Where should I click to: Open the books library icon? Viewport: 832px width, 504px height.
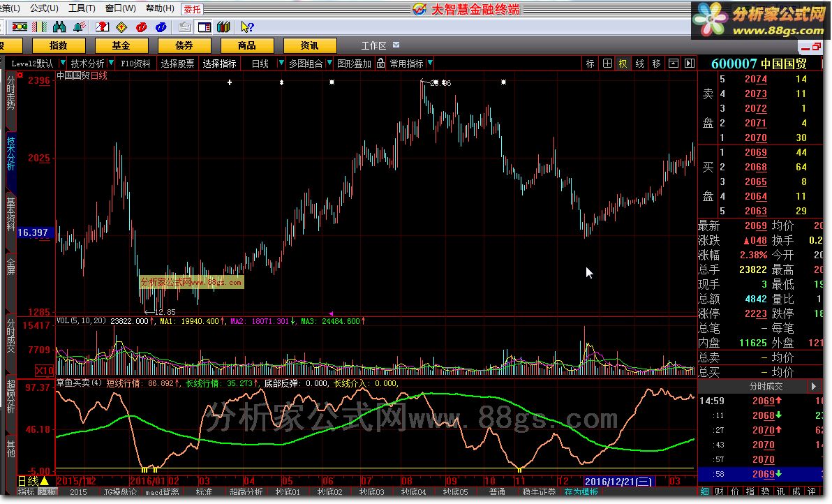(223, 27)
